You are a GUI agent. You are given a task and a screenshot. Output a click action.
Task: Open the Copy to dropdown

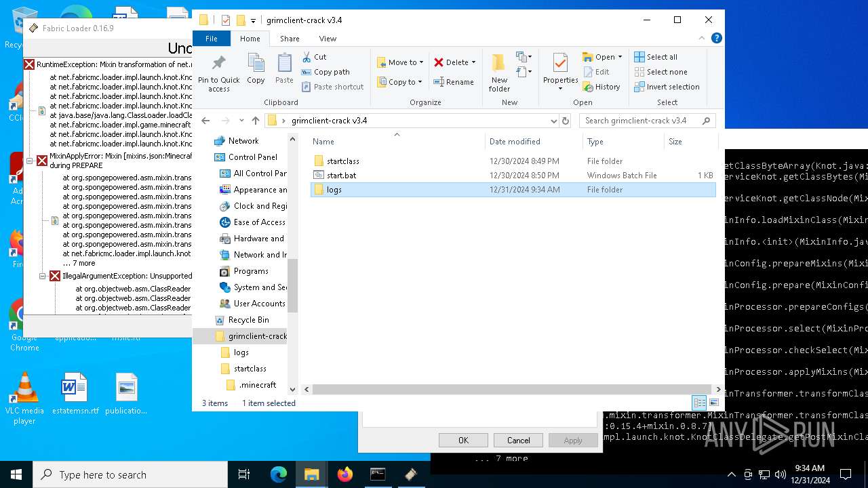[x=399, y=82]
